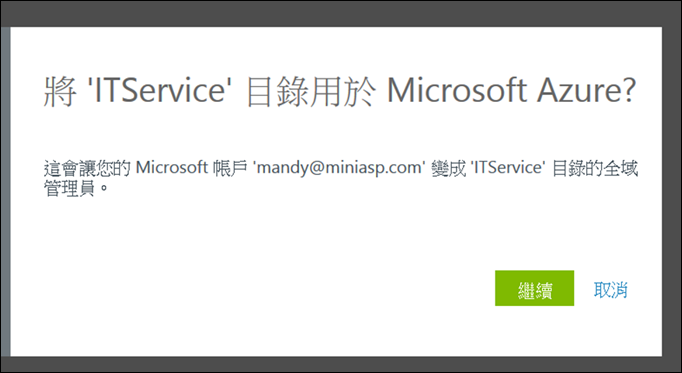
Task: Click the dark overlay above the dialog
Action: pos(341,13)
